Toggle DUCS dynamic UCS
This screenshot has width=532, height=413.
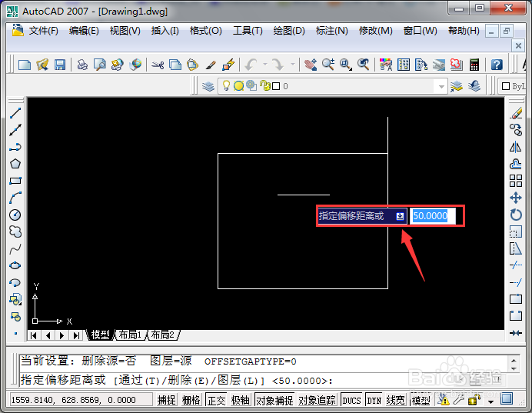click(x=351, y=400)
